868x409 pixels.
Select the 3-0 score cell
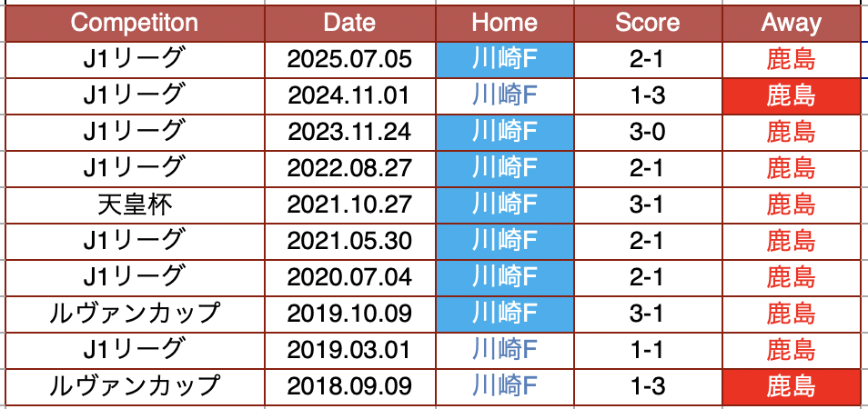[647, 132]
